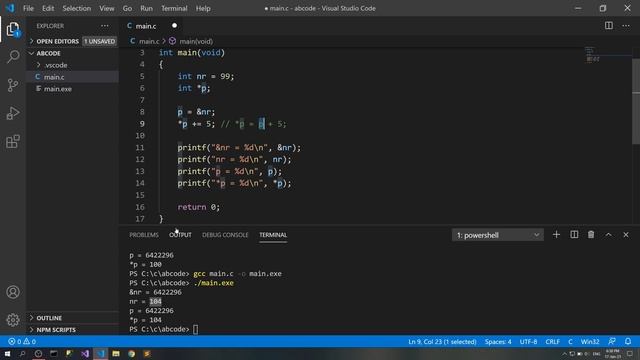The width and height of the screenshot is (640, 360).
Task: Open the Go menu
Action: 127,8
